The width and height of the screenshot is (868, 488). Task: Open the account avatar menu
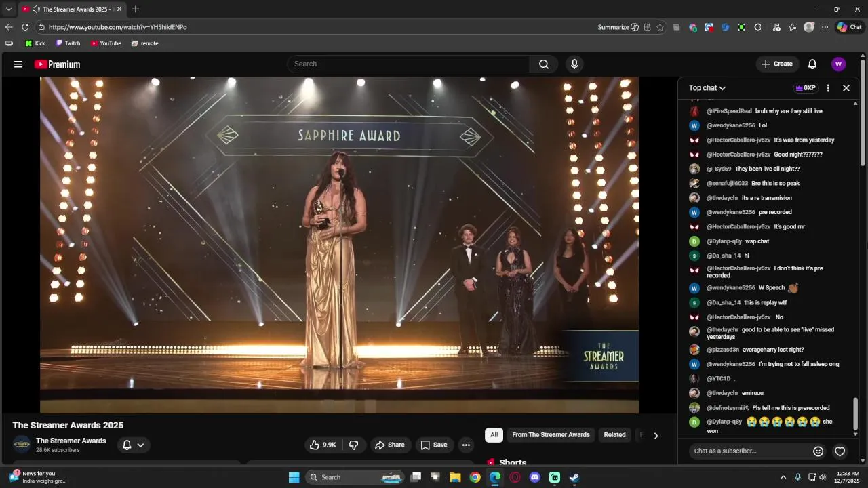[x=839, y=64]
